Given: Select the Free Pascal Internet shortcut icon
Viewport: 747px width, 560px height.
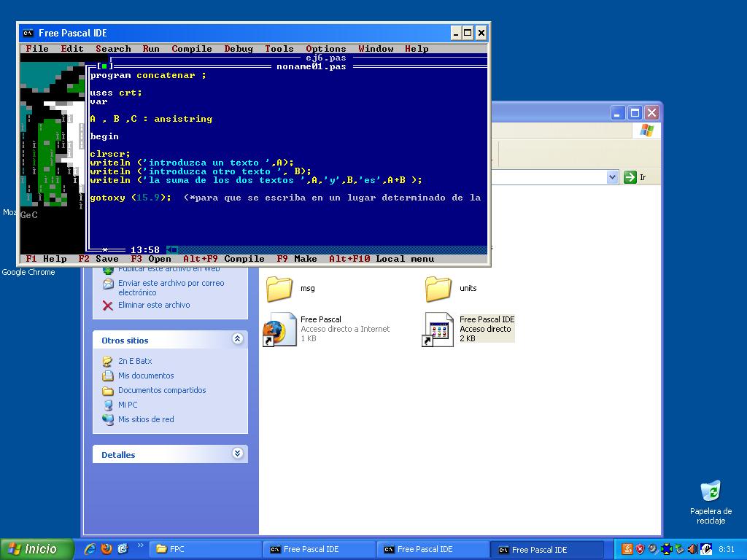Looking at the screenshot, I should pos(279,329).
